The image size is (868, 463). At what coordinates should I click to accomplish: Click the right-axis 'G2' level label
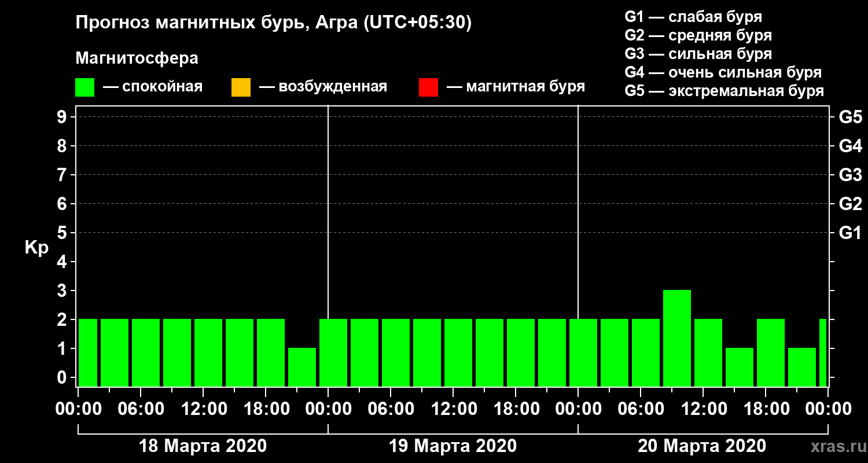[x=850, y=204]
